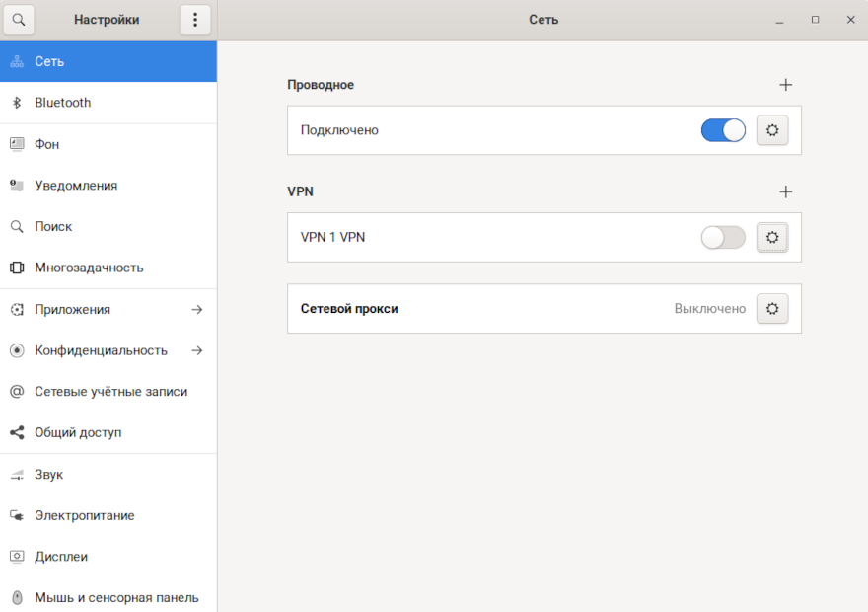Expand Конфиденциальность submenu arrow

(196, 350)
